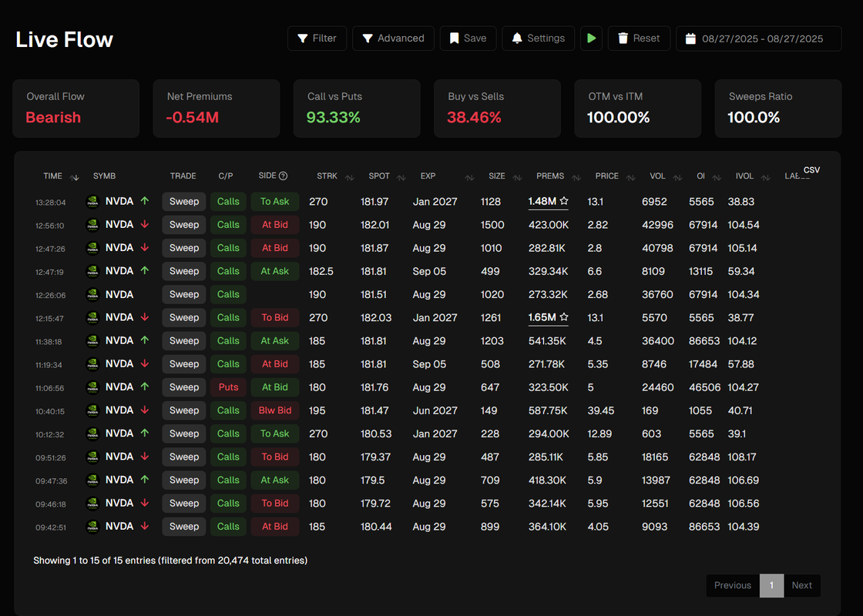863x616 pixels.
Task: Click the SYMB column header
Action: pos(104,176)
